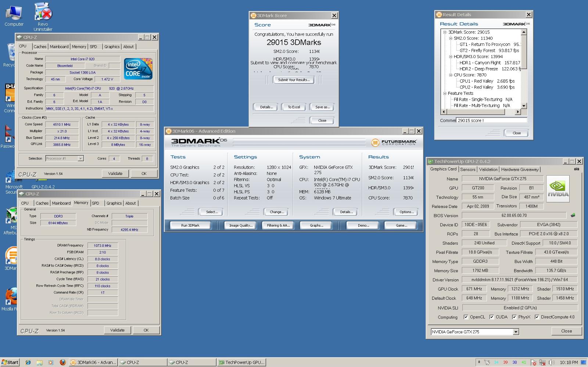Collapse the 3DMark Score tree node
Viewport: 588px width, 367px height.
tap(445, 32)
